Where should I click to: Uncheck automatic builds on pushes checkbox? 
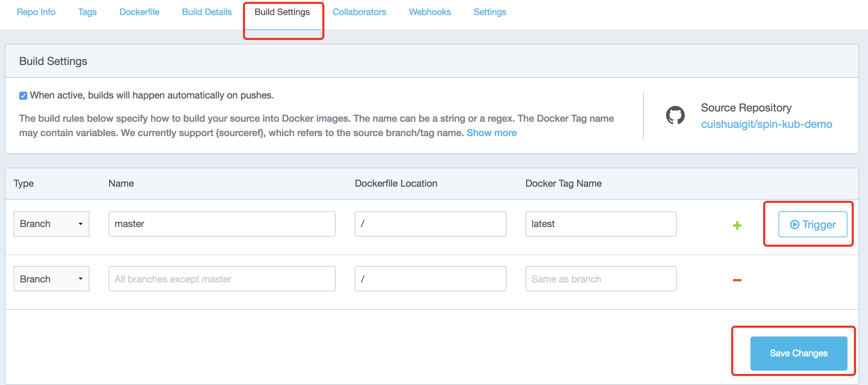[x=23, y=96]
